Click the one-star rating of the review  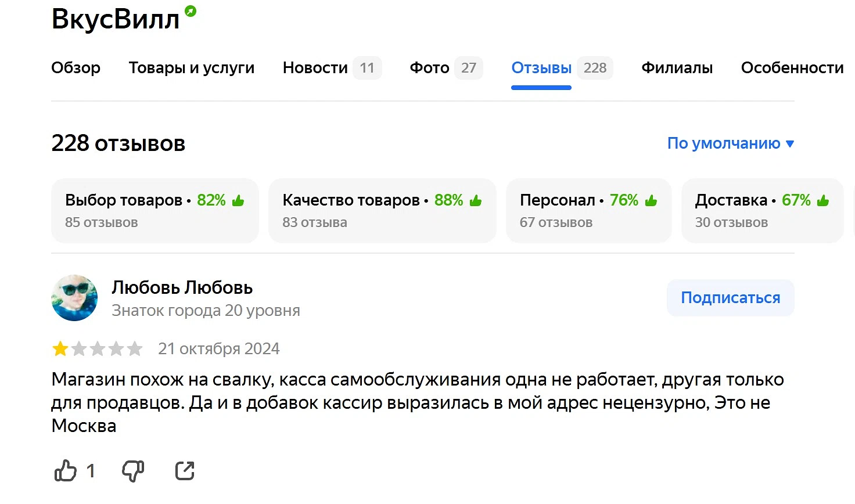[60, 349]
